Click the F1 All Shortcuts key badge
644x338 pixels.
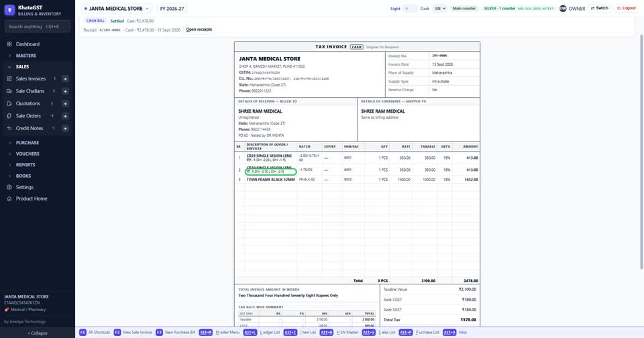83,332
